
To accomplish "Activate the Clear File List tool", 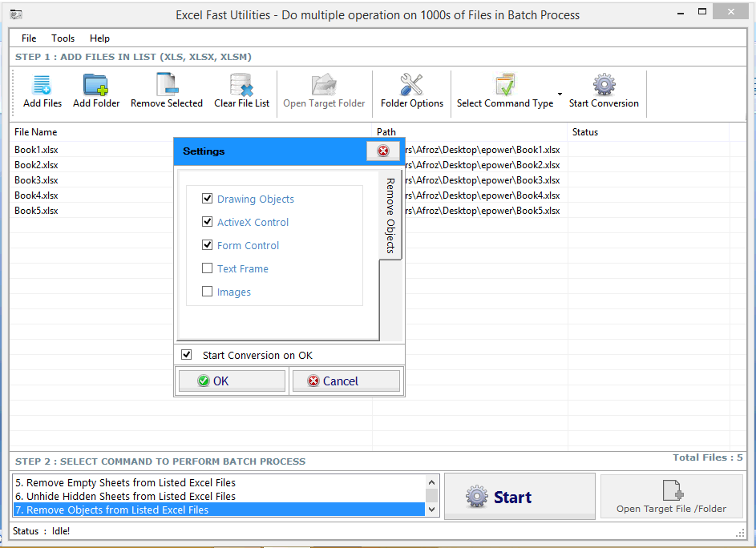I will 241,90.
